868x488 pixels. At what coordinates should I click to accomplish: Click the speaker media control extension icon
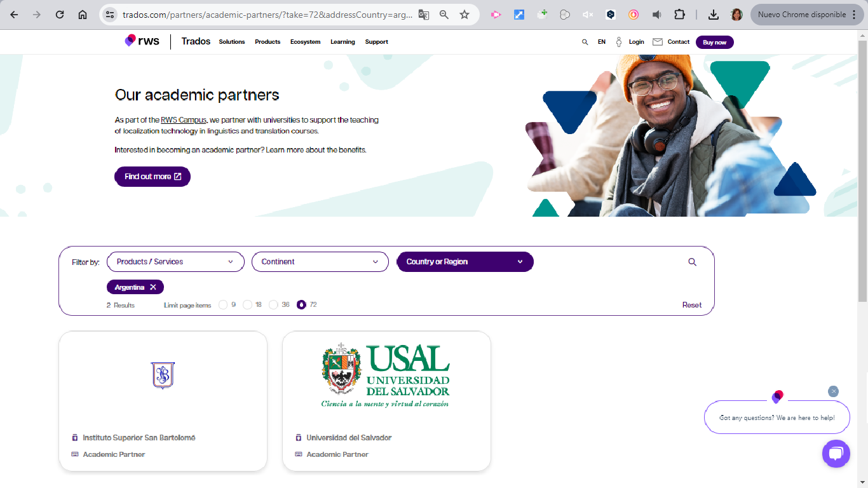(x=656, y=15)
